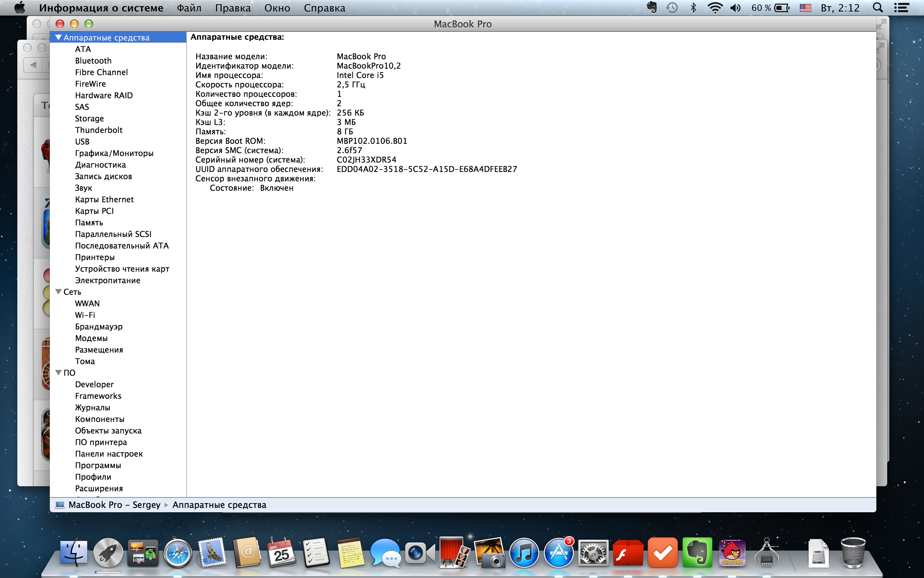
Task: Open Evernote elephant icon in Dock
Action: pyautogui.click(x=697, y=553)
